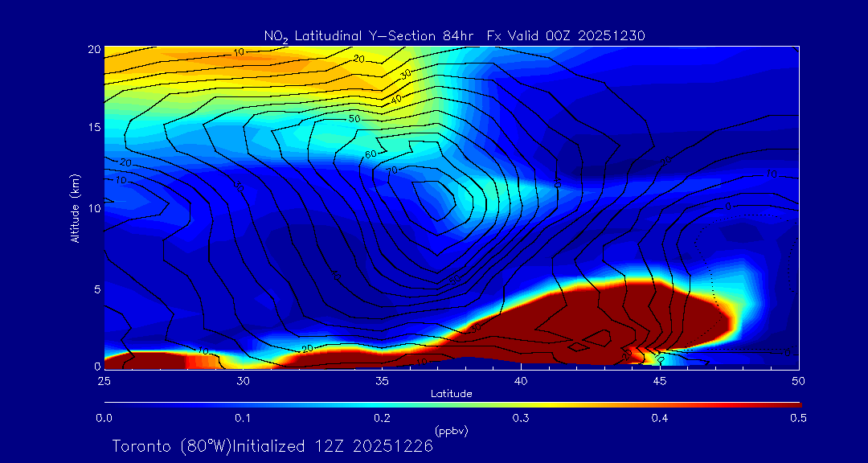
Task: Click the jet-core contour center near latitude 37
Action: pos(433,199)
